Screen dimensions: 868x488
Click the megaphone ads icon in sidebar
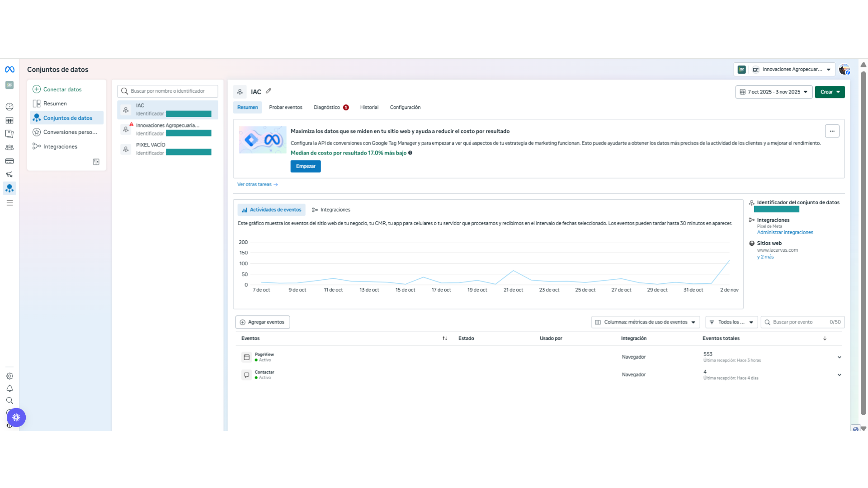click(9, 174)
